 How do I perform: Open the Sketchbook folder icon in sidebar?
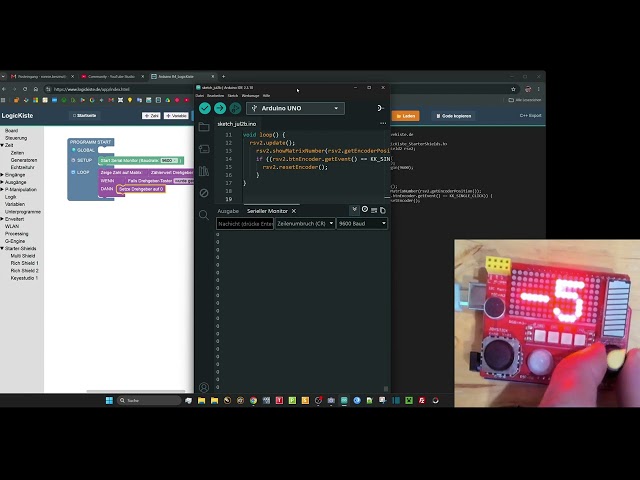pyautogui.click(x=204, y=127)
